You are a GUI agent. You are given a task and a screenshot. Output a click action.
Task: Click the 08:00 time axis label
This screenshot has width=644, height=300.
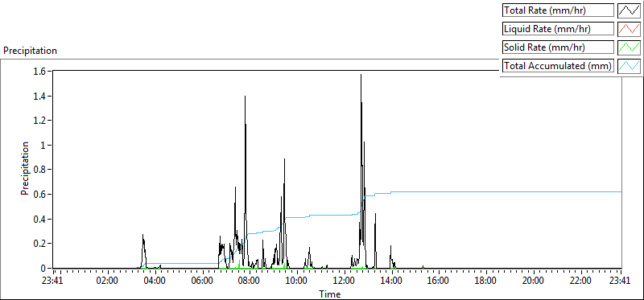tap(250, 282)
